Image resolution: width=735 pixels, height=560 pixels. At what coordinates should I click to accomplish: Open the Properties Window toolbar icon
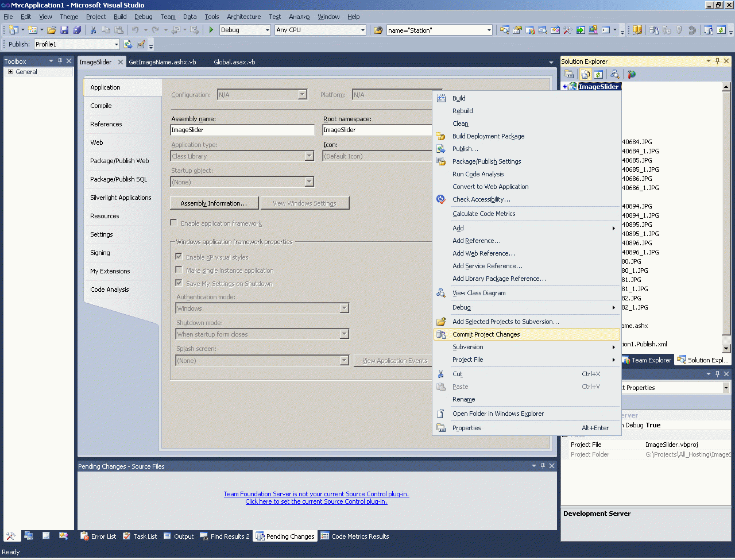click(517, 30)
